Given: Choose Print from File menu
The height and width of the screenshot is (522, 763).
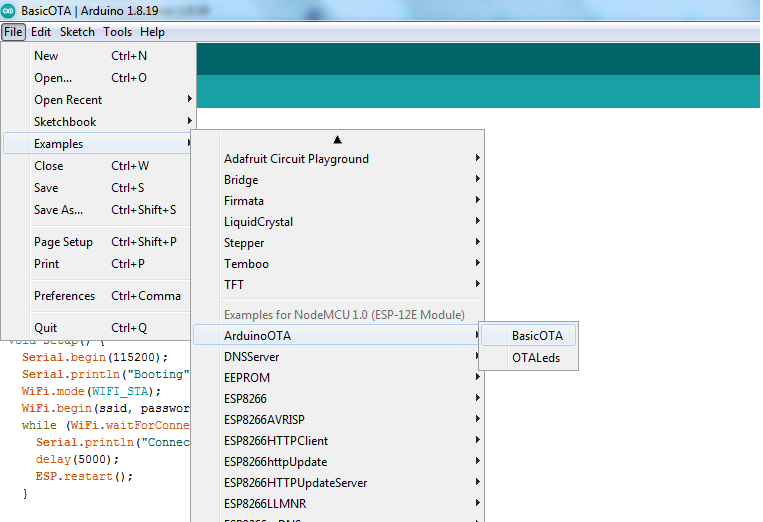Looking at the screenshot, I should click(x=97, y=264).
